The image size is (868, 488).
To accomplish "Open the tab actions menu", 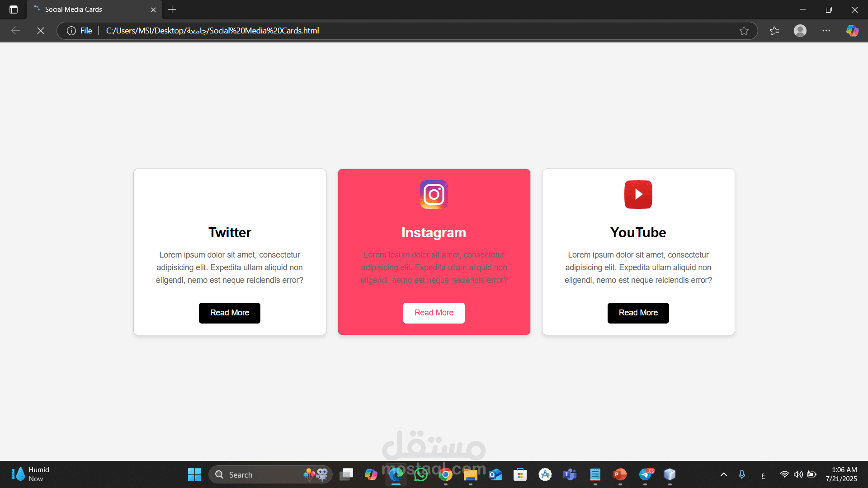I will click(14, 9).
